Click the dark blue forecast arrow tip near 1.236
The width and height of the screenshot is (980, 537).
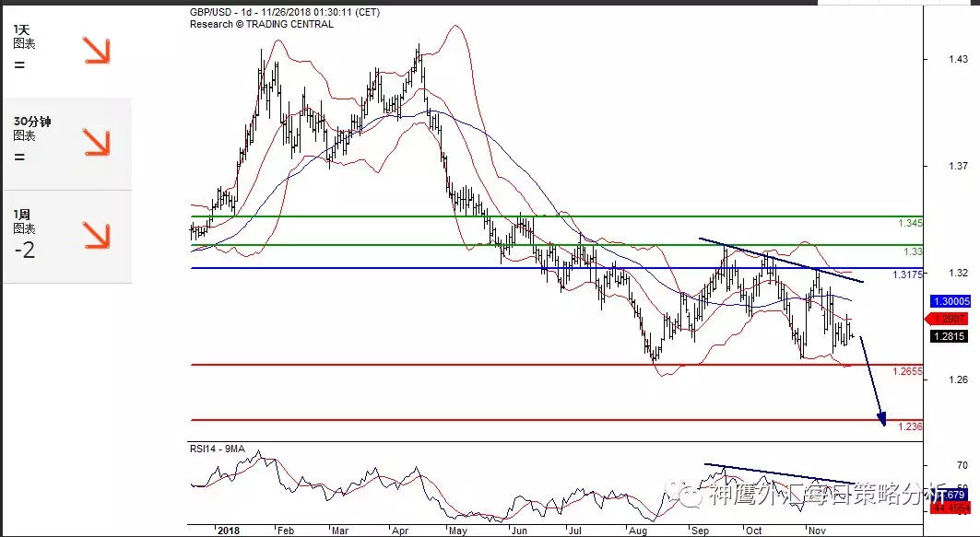click(x=883, y=423)
